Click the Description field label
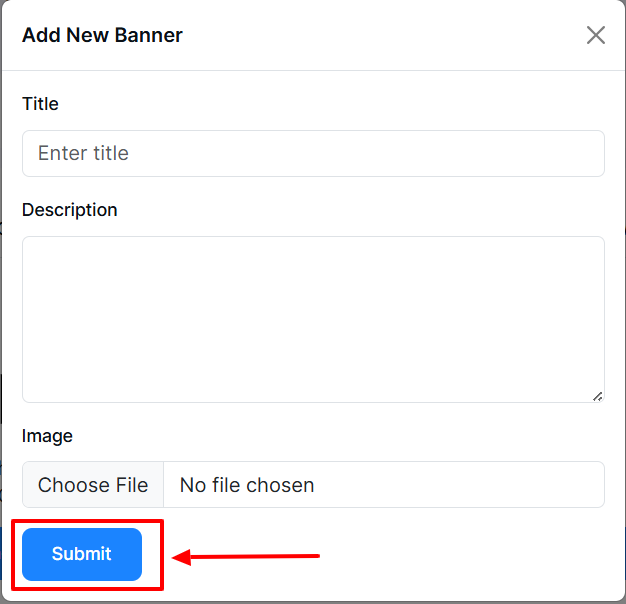 70,210
